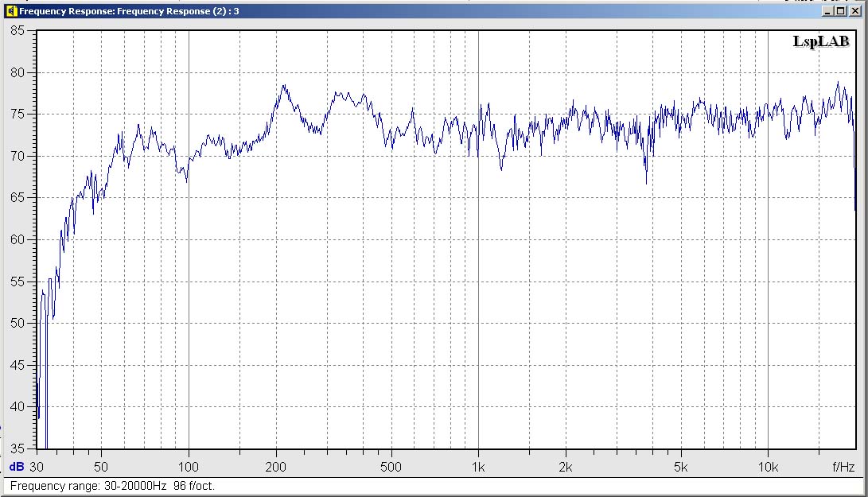Click the 500 frequency axis label
This screenshot has width=868, height=497.
pyautogui.click(x=391, y=467)
